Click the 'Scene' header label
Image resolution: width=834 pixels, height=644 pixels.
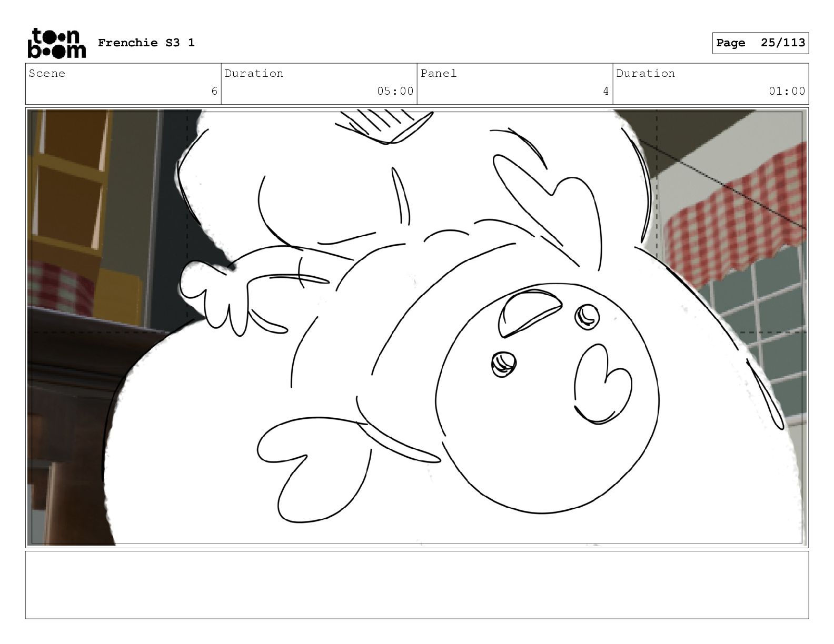click(47, 74)
